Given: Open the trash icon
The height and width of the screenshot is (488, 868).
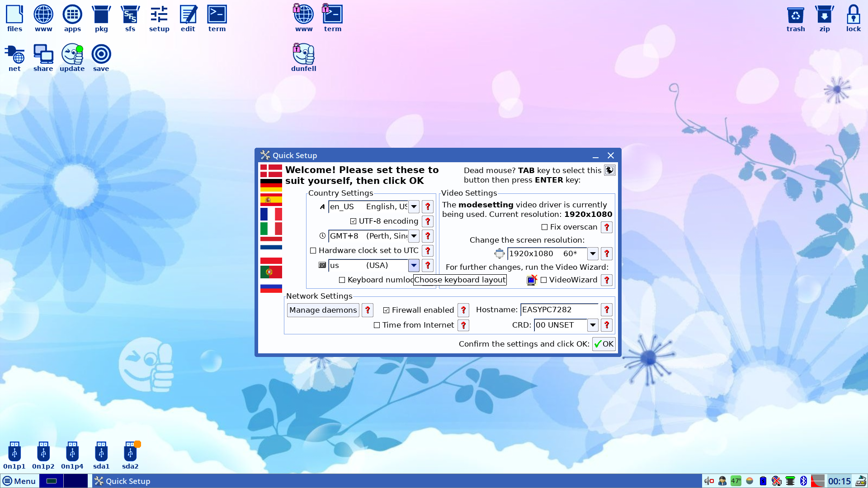Looking at the screenshot, I should pos(796,18).
